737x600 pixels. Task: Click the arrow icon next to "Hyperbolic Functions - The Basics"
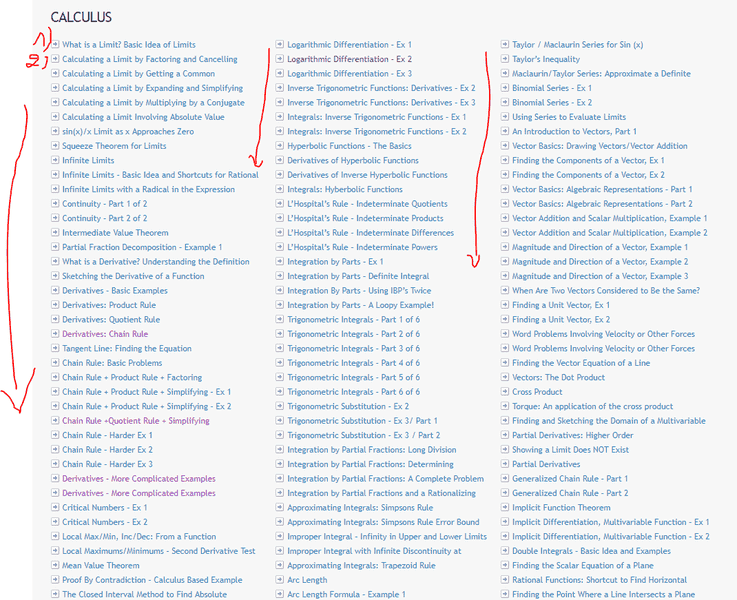(280, 146)
